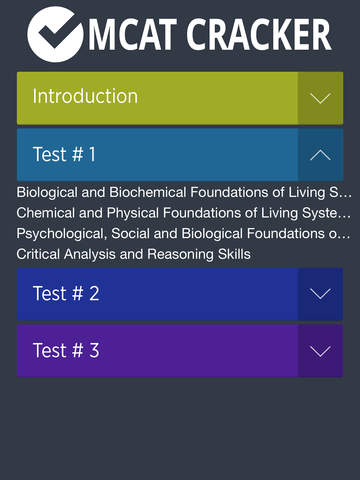The height and width of the screenshot is (480, 360).
Task: Click the word MCAT in the header
Action: (x=132, y=34)
